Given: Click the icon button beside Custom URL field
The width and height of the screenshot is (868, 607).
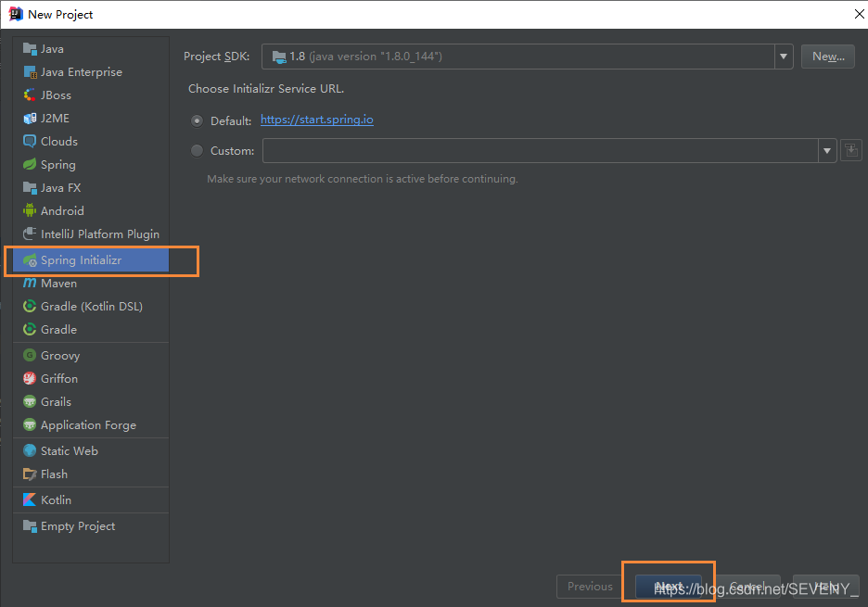Looking at the screenshot, I should point(850,150).
